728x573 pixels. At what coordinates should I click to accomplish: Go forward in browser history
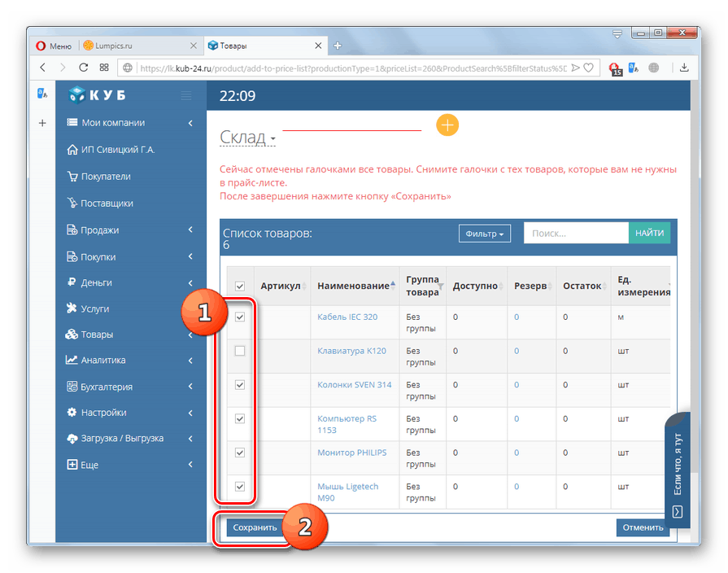click(x=63, y=68)
